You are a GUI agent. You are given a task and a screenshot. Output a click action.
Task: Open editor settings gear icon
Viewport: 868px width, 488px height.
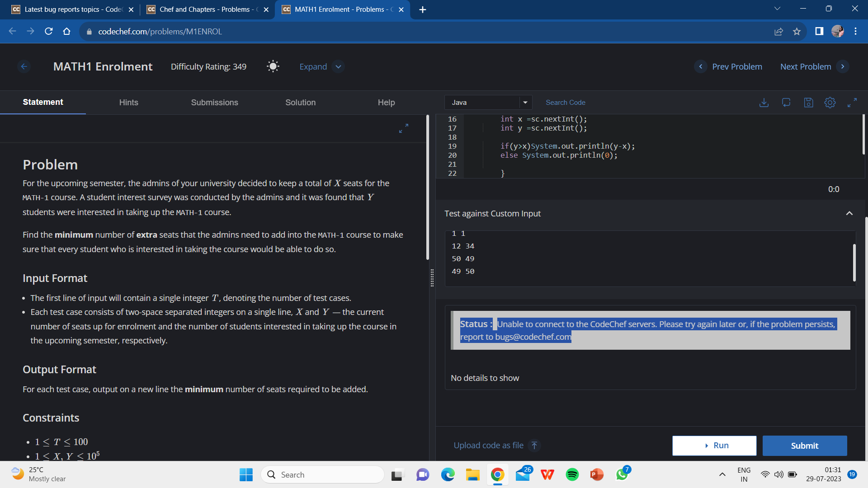point(830,103)
